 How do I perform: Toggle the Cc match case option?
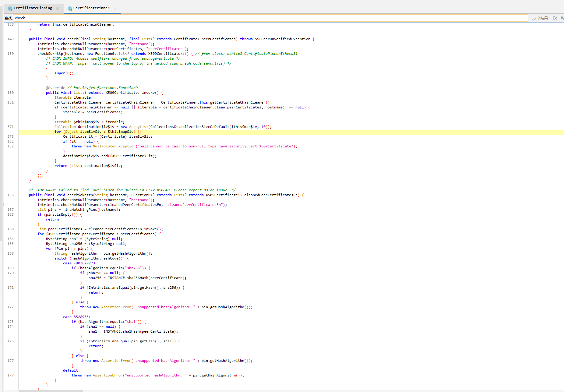555,18
